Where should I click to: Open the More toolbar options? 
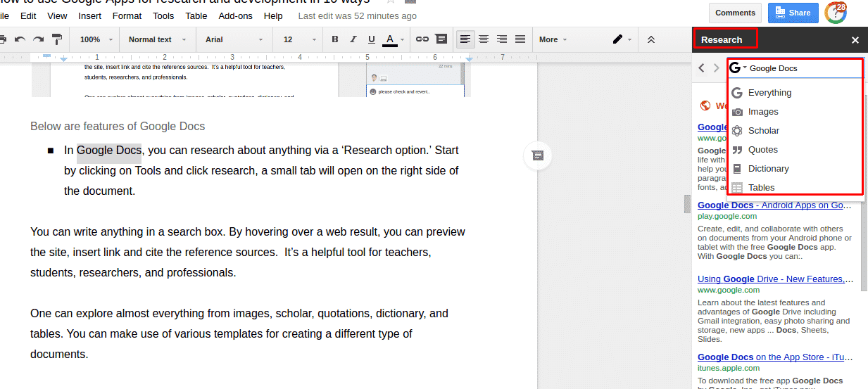pyautogui.click(x=553, y=39)
